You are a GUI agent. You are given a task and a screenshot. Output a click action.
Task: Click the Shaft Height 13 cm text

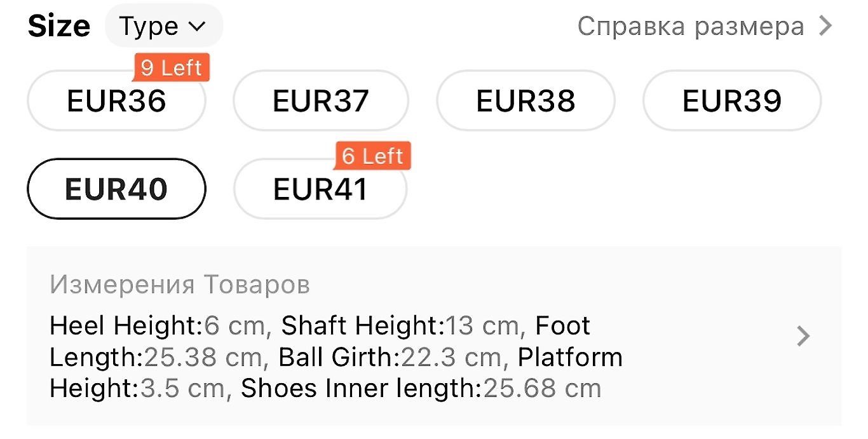400,326
